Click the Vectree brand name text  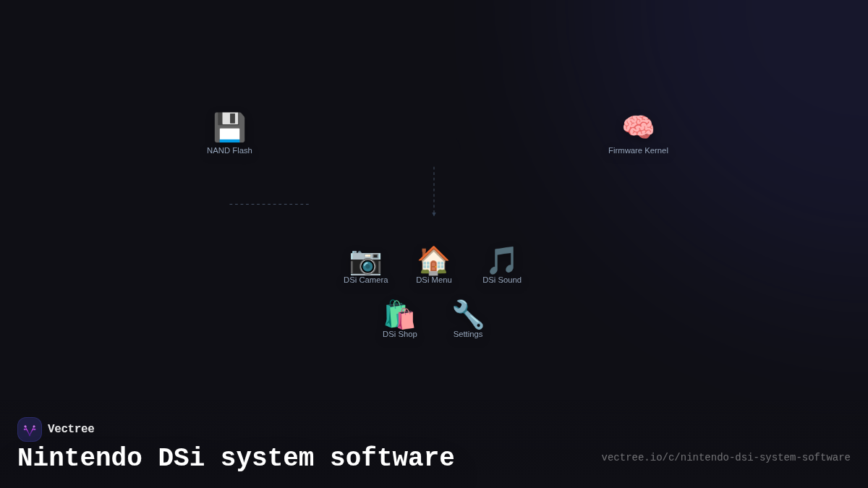(71, 429)
